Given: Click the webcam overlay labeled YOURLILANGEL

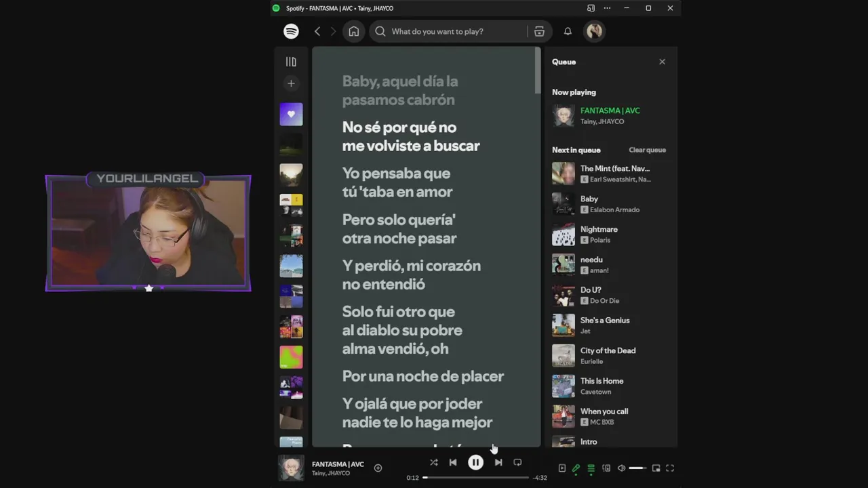Looking at the screenshot, I should coord(148,233).
